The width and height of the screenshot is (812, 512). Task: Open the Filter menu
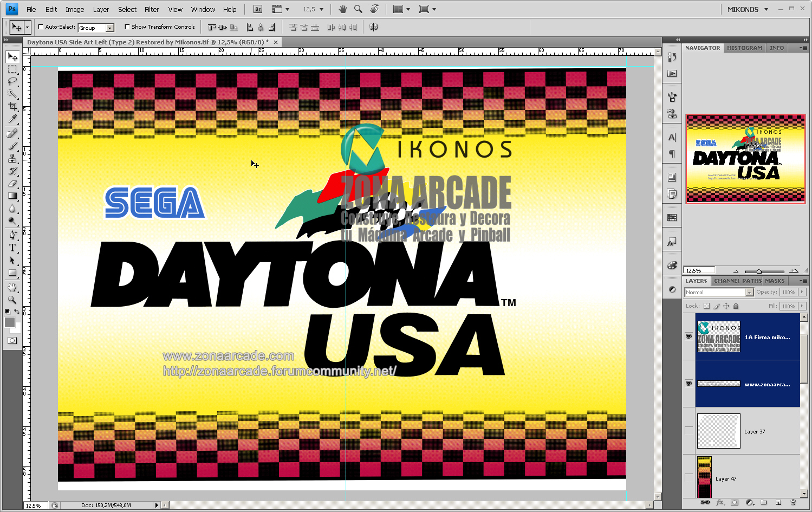pyautogui.click(x=152, y=9)
